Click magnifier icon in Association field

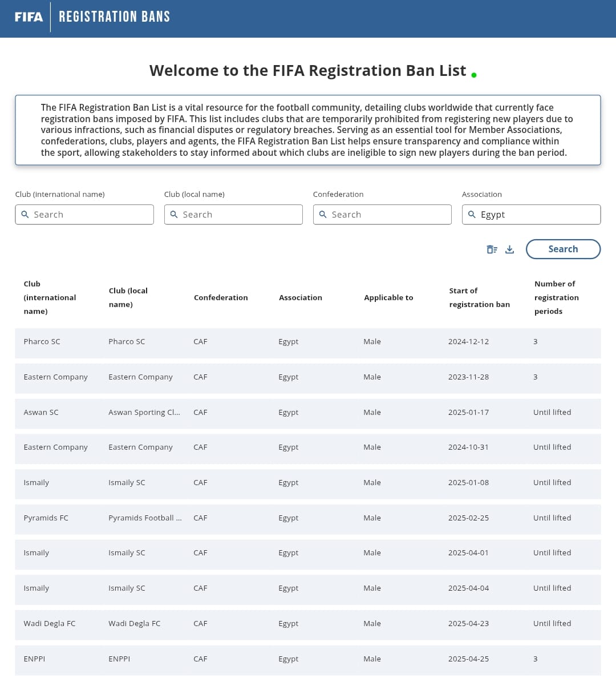coord(472,215)
